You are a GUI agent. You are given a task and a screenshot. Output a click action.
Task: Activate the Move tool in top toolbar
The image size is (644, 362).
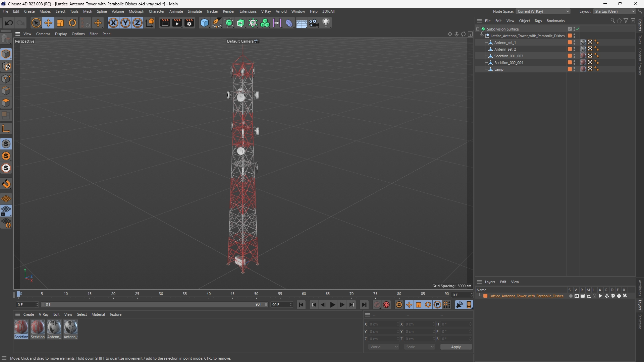click(48, 23)
